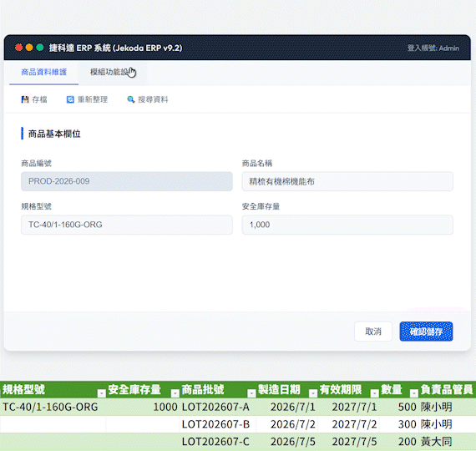Click the window title 捷科達 ERP 系統
476x451 pixels.
tap(116, 48)
